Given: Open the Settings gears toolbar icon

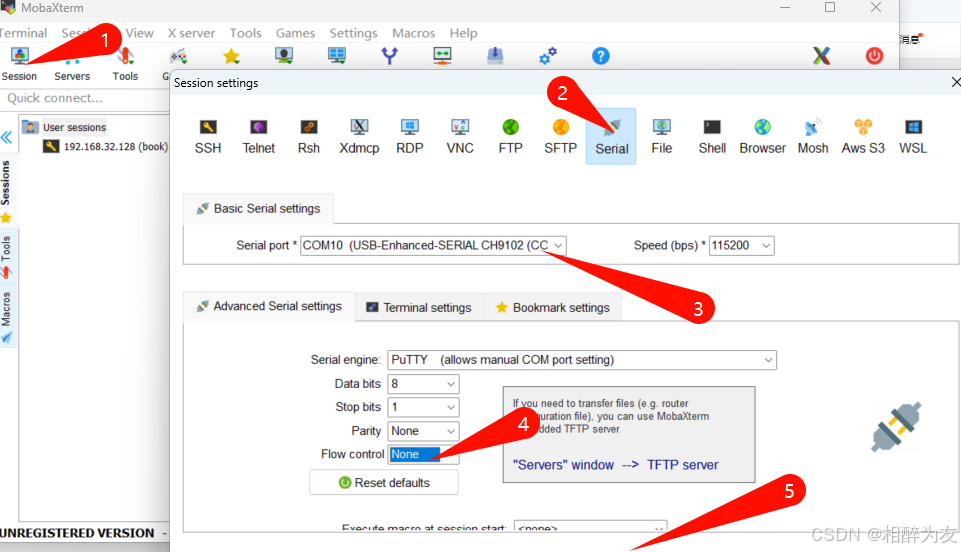Looking at the screenshot, I should [x=548, y=56].
